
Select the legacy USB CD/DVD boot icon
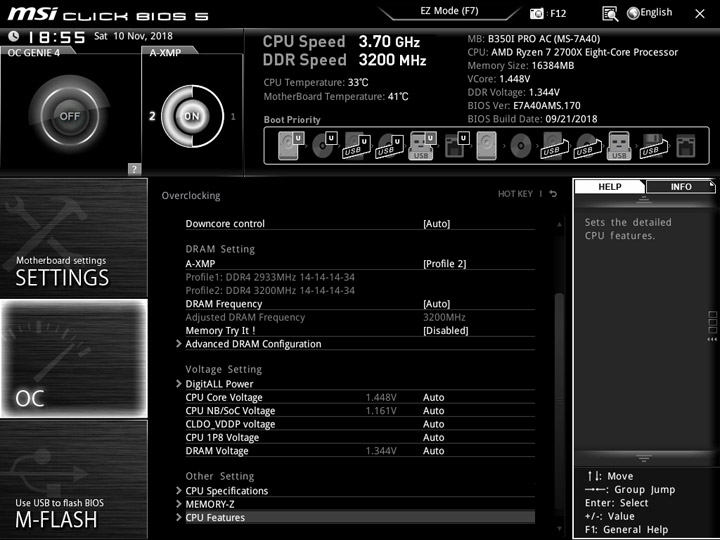(x=587, y=146)
